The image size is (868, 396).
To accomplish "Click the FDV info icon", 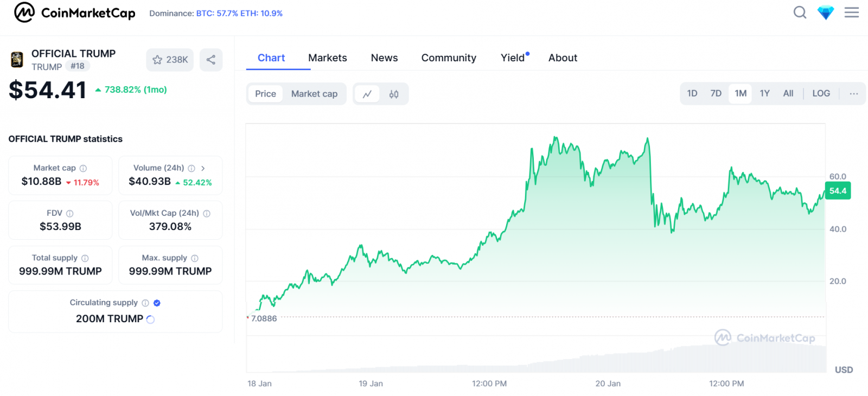I will pos(69,213).
